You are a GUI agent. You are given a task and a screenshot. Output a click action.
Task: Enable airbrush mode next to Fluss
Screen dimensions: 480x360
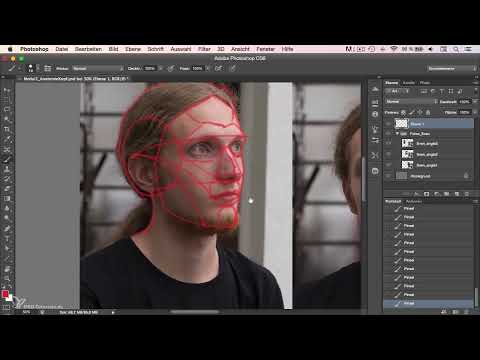pyautogui.click(x=218, y=68)
